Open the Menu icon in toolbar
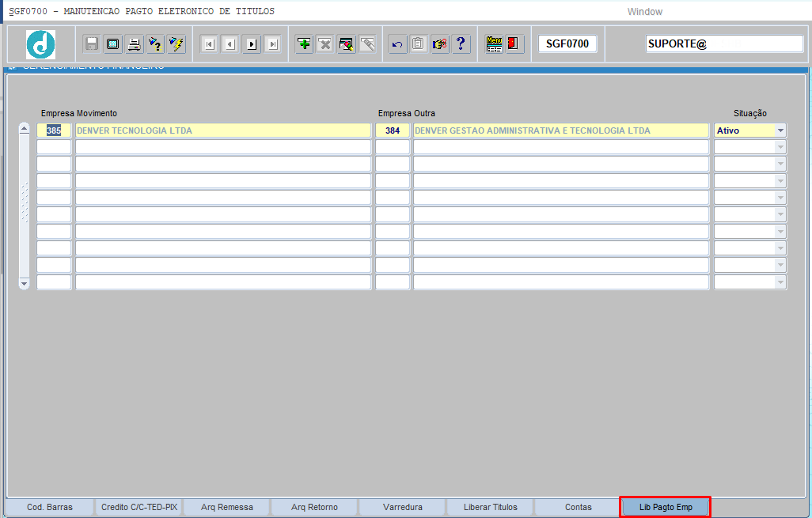812x518 pixels. 494,44
